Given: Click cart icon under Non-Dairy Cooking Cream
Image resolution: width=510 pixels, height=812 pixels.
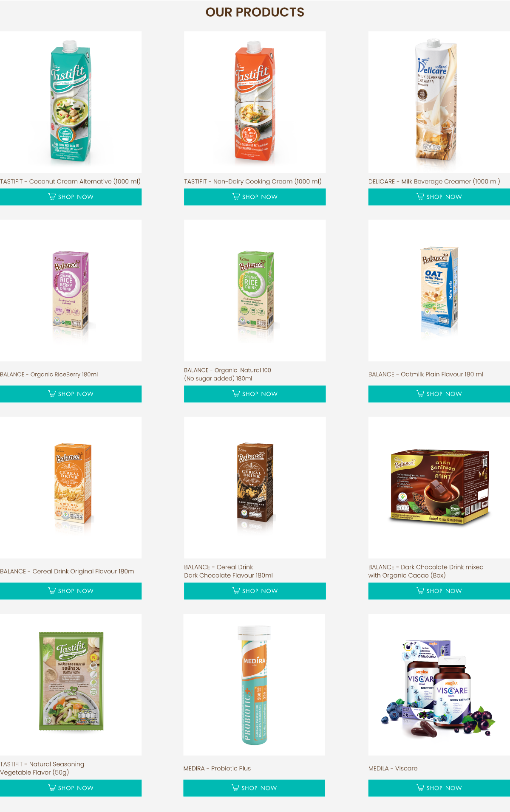Looking at the screenshot, I should click(x=236, y=197).
